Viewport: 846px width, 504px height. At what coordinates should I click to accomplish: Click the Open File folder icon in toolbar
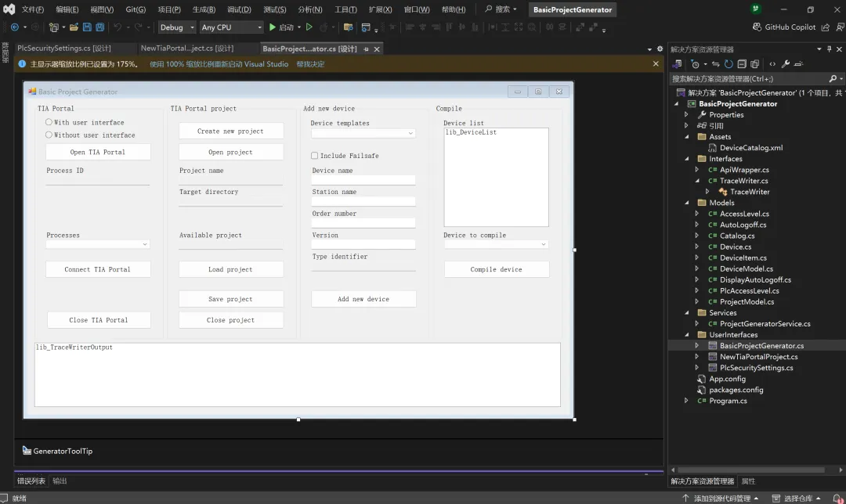pyautogui.click(x=74, y=27)
